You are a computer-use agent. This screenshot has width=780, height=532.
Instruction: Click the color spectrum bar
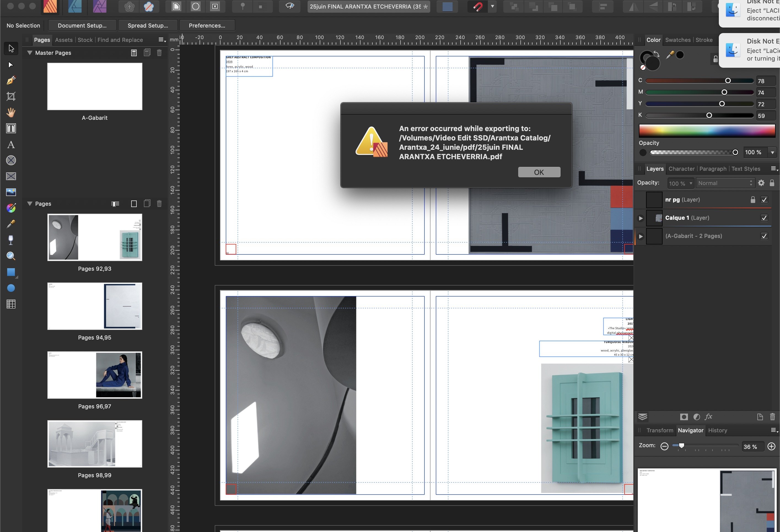pyautogui.click(x=707, y=131)
